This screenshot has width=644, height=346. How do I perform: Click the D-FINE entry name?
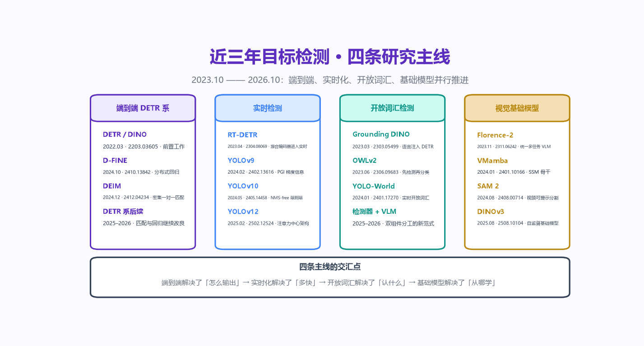(115, 160)
